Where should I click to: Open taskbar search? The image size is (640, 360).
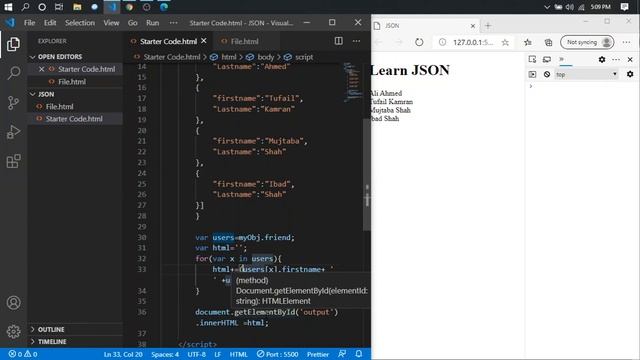click(25, 7)
